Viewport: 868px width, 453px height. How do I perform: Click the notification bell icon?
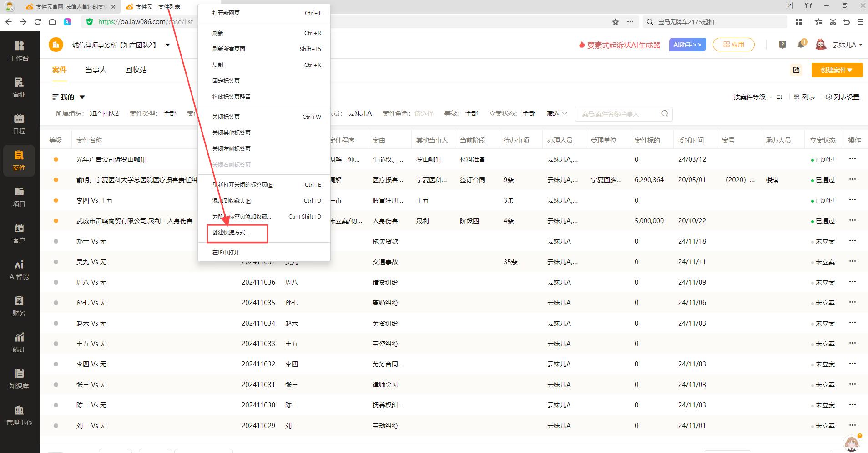(x=801, y=45)
